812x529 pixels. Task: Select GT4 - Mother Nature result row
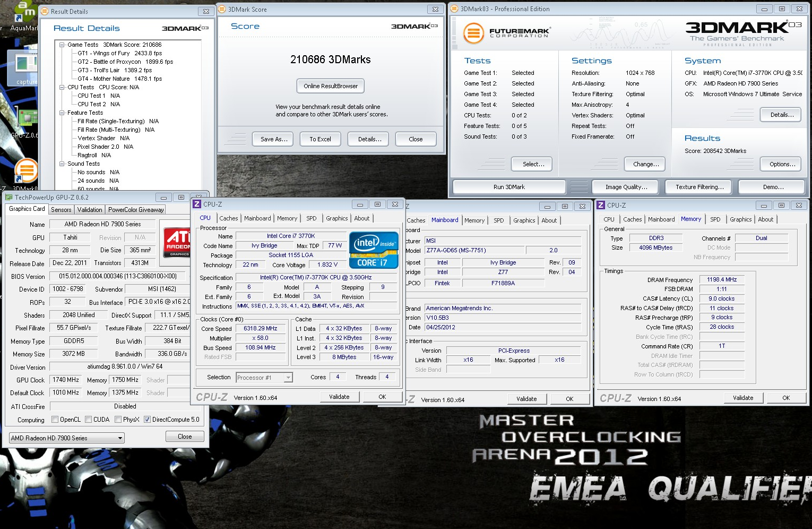click(119, 79)
